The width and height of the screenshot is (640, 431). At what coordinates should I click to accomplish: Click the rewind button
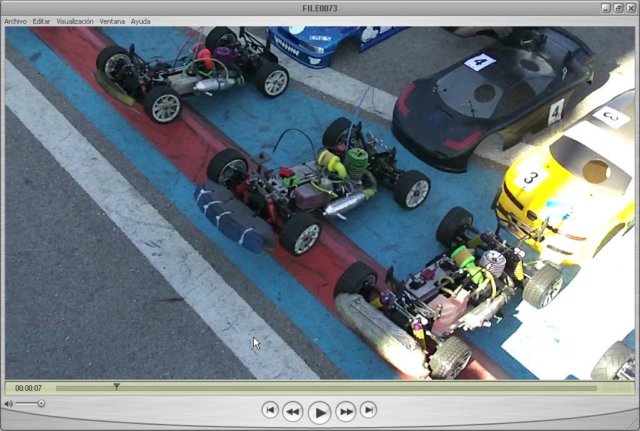(x=292, y=410)
